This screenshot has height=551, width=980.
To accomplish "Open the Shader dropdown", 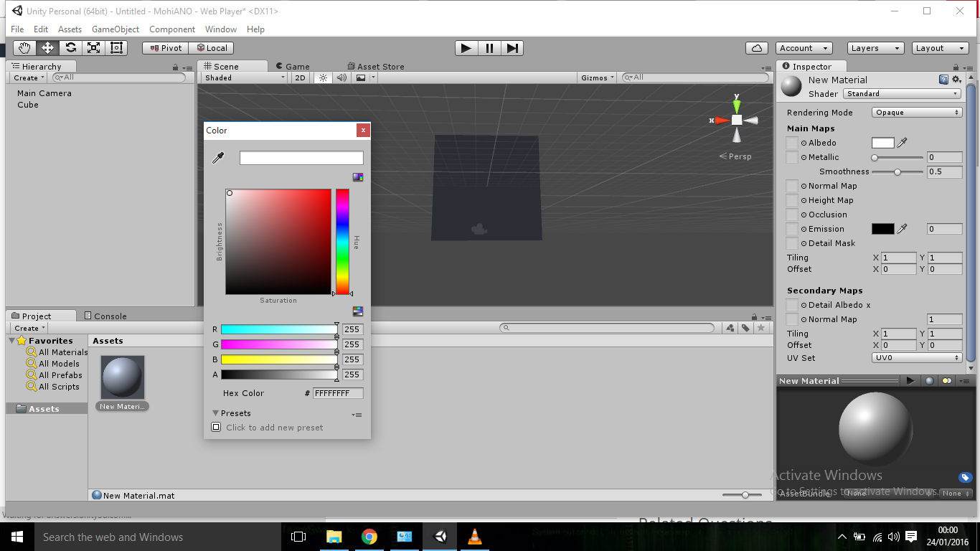I will click(x=902, y=94).
